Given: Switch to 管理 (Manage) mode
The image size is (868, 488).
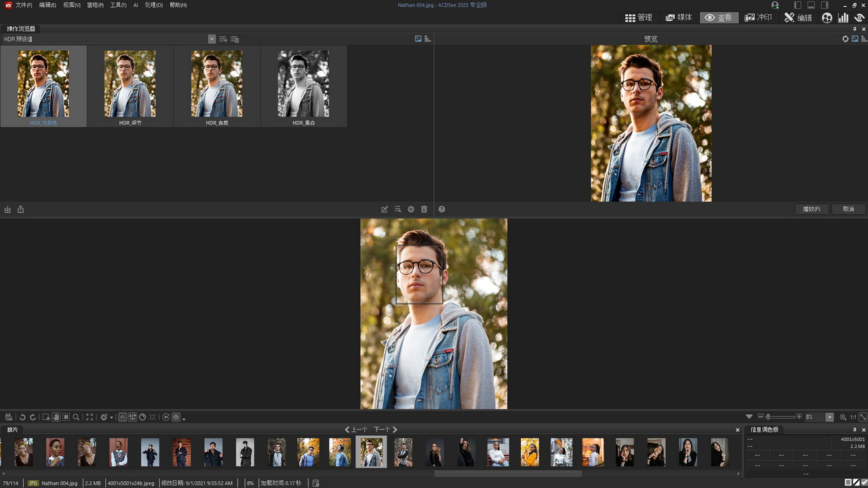Looking at the screenshot, I should pyautogui.click(x=638, y=18).
